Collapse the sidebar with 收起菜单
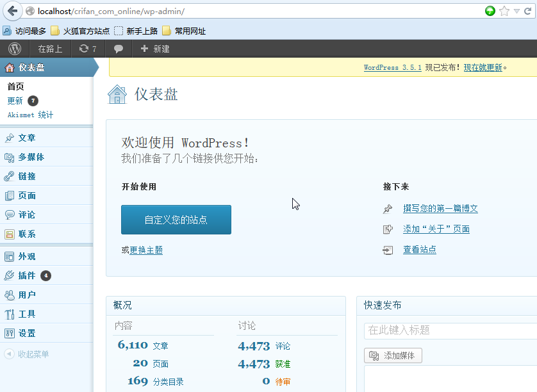 point(26,354)
